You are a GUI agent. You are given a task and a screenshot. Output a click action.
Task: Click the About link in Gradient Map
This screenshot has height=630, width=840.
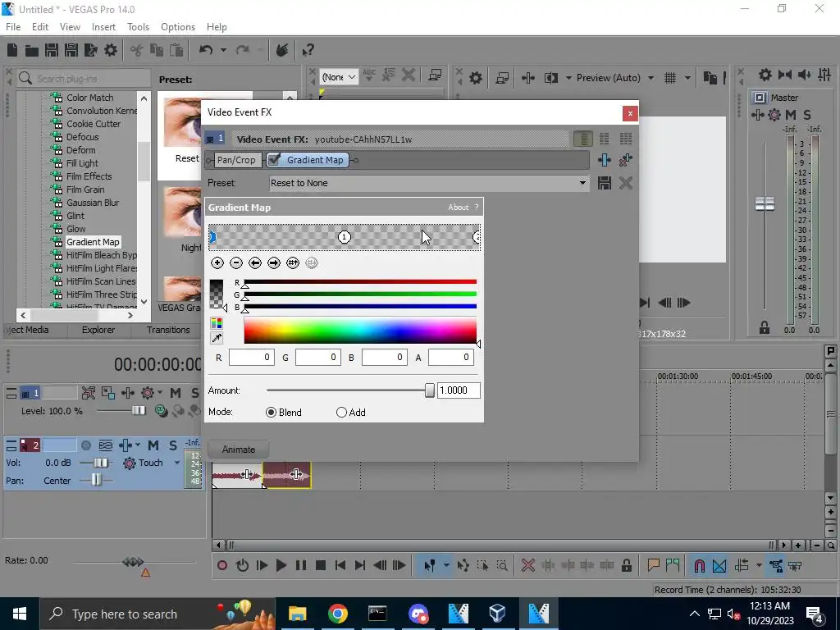click(458, 208)
